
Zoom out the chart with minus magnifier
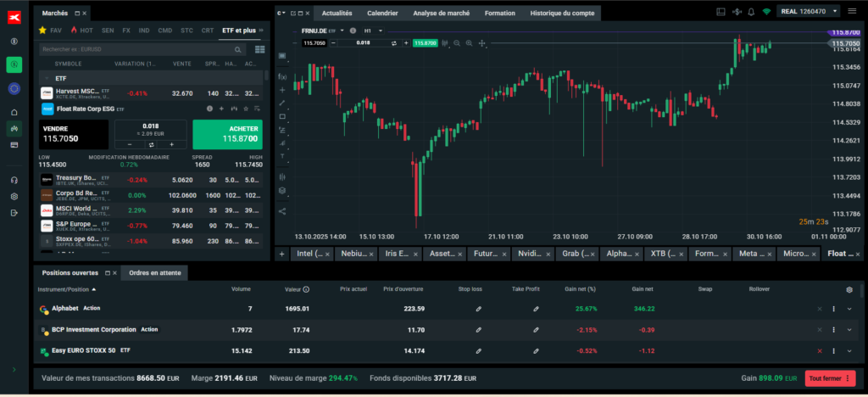[x=457, y=43]
